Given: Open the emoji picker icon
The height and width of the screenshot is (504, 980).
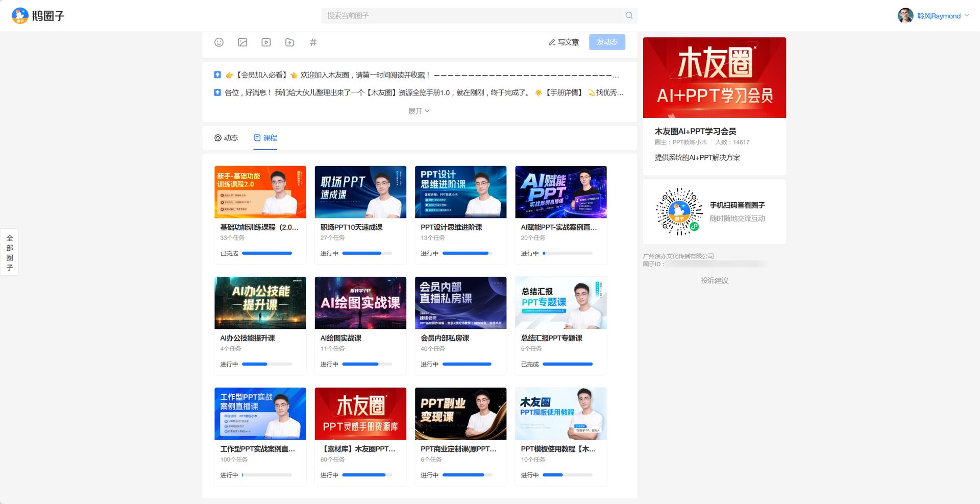Looking at the screenshot, I should [219, 42].
